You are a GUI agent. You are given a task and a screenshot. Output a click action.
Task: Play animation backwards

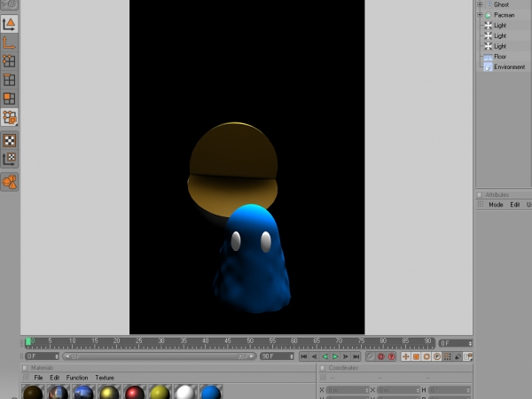[325, 356]
